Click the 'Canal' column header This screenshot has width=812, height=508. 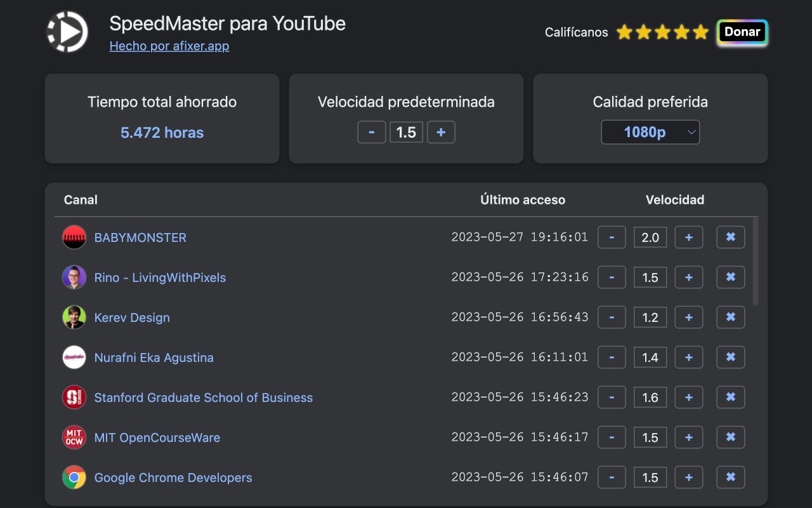click(81, 199)
